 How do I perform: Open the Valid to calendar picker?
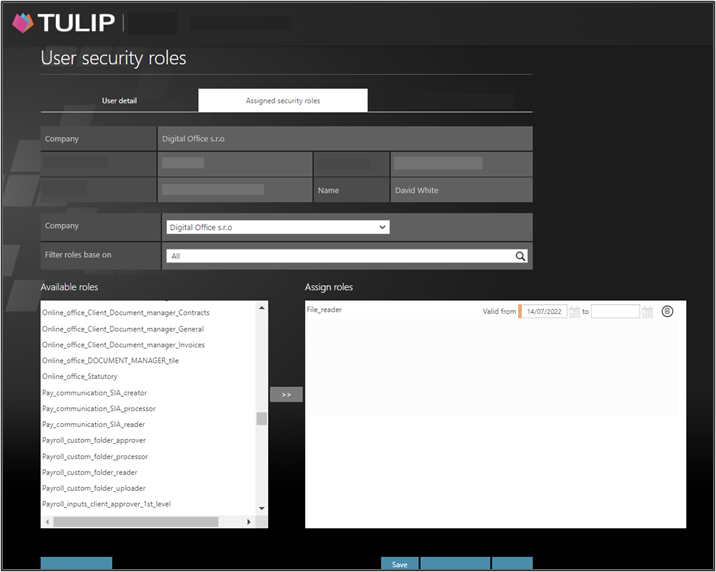point(647,312)
